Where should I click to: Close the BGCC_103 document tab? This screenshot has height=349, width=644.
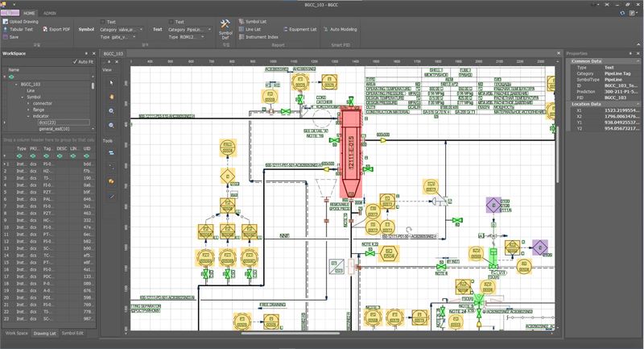point(559,53)
